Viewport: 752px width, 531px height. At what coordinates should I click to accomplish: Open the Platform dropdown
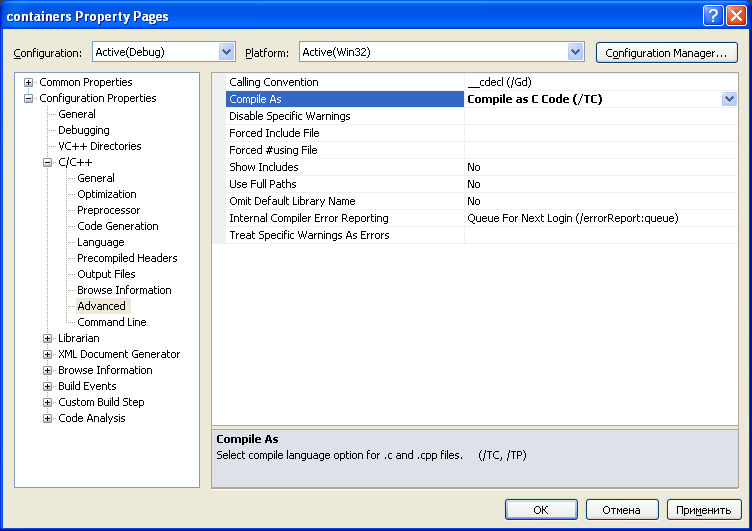pos(575,52)
